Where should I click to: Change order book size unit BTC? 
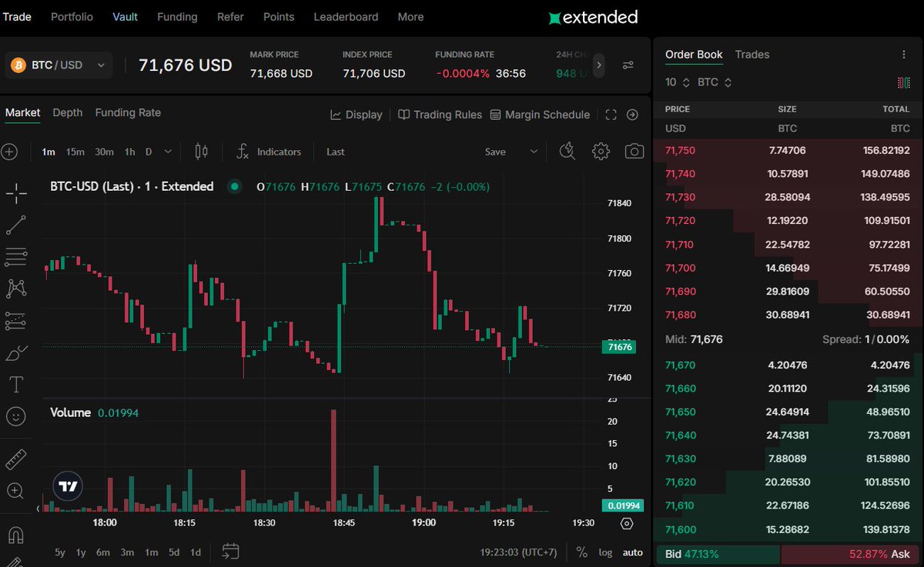(x=715, y=82)
